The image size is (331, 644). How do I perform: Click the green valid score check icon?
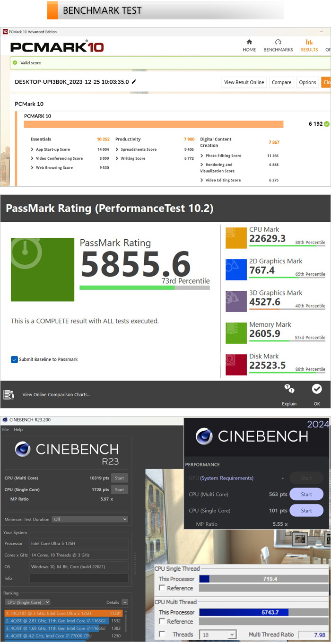click(x=15, y=62)
